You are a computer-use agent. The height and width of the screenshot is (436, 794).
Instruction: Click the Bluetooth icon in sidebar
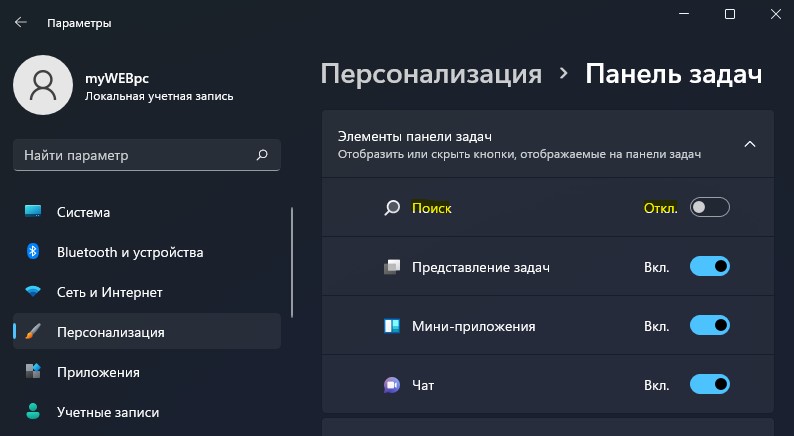[x=33, y=251]
